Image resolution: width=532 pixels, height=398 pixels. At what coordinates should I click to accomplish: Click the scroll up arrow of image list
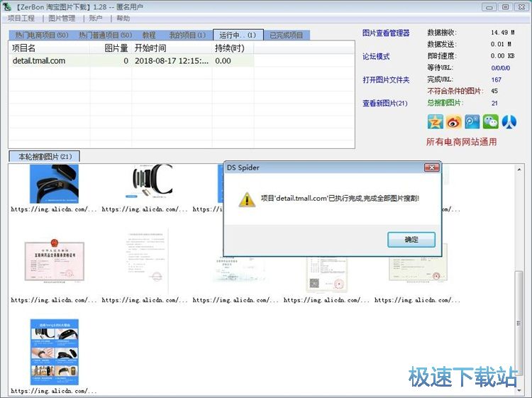coord(519,170)
